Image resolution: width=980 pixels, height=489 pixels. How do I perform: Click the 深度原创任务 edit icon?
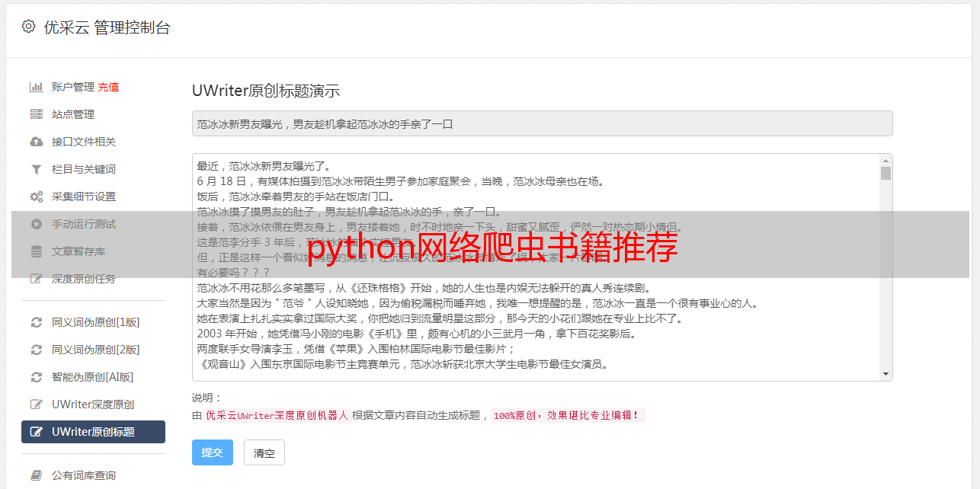tap(36, 279)
